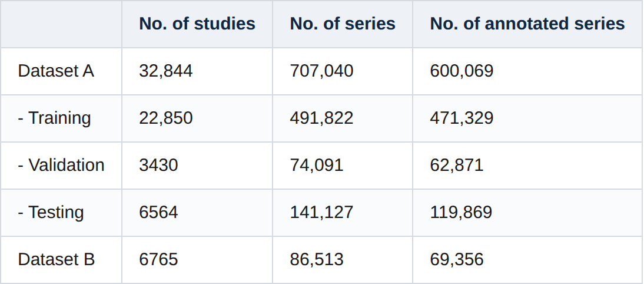
Task: Click the 69,356 annotated series cell
Action: pos(457,260)
